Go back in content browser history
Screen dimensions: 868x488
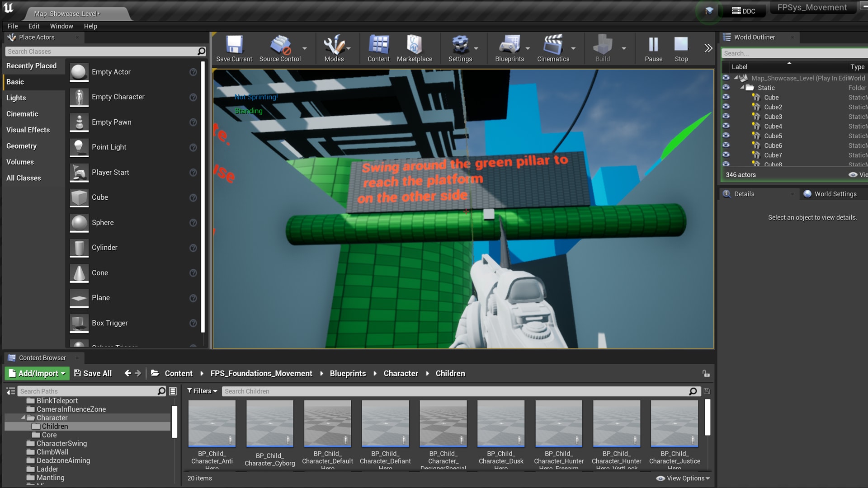click(x=127, y=373)
